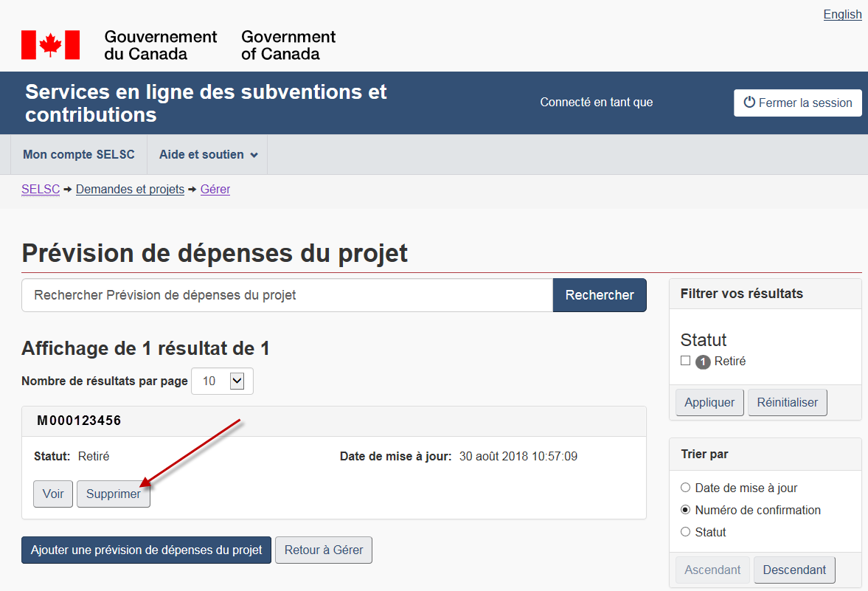Select Date de mise à jour sort option

click(x=685, y=488)
